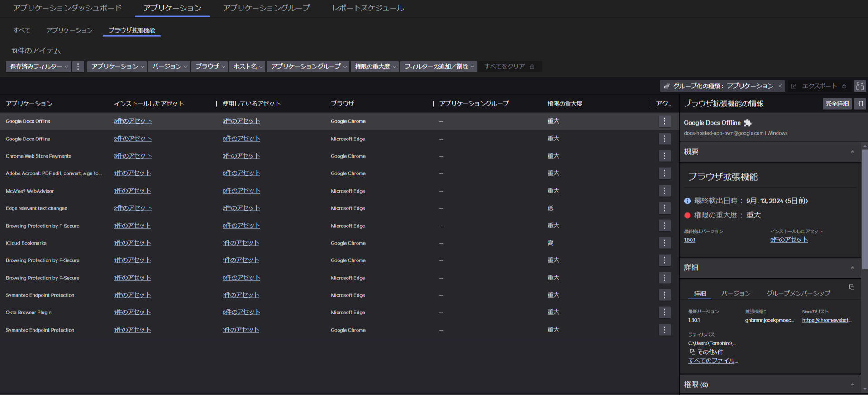This screenshot has width=868, height=395.
Task: Open the バージョン filter dropdown
Action: click(x=169, y=67)
